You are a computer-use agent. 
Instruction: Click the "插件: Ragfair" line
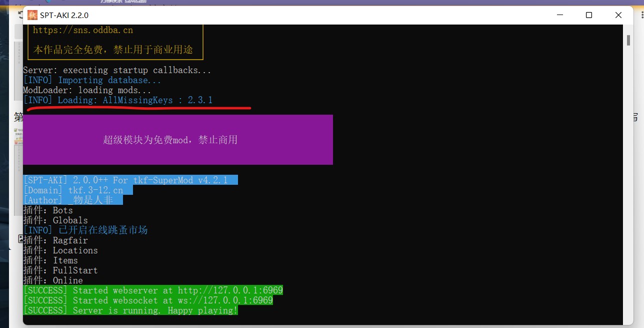55,240
